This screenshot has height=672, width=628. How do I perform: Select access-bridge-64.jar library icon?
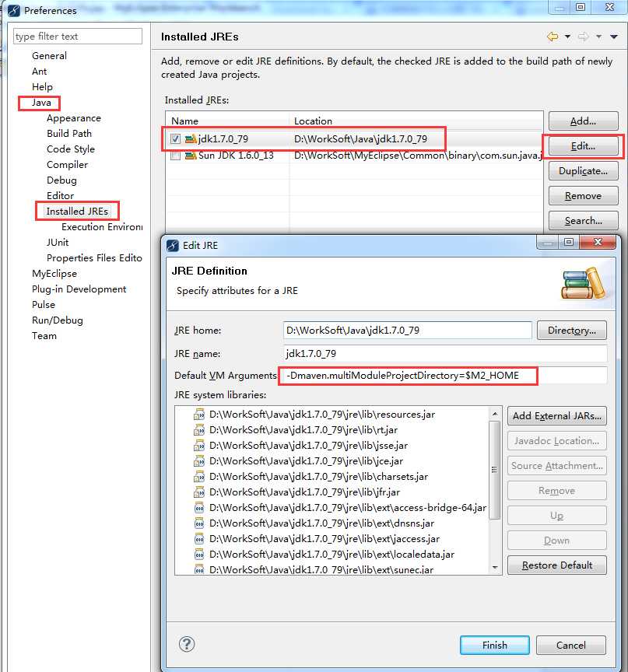pos(199,508)
